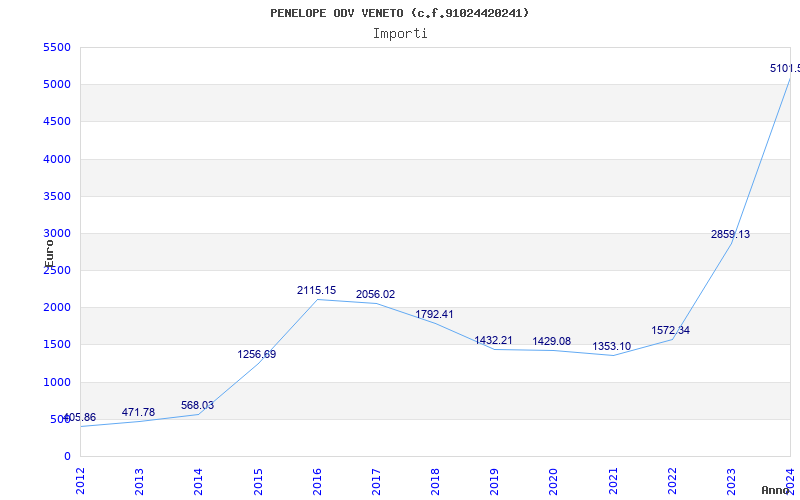
Task: Click the chart title PENELOPE ODV VENETO
Action: click(x=399, y=13)
